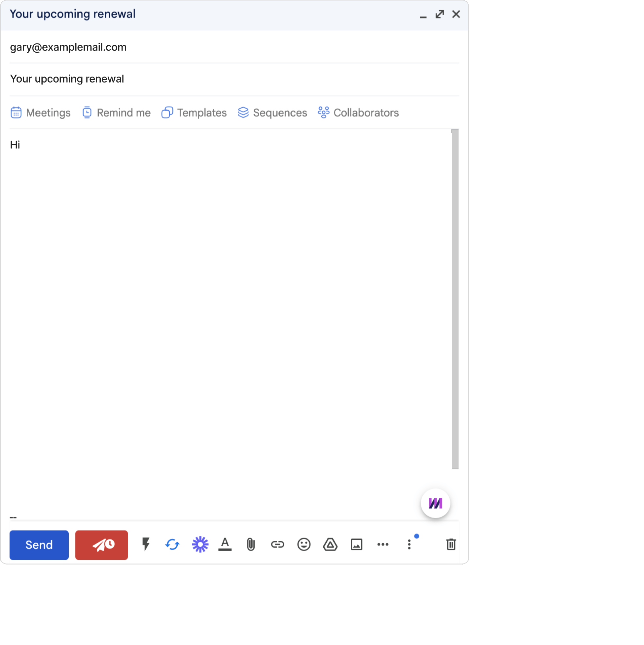
Task: Click the attachment paperclip icon
Action: coord(250,544)
